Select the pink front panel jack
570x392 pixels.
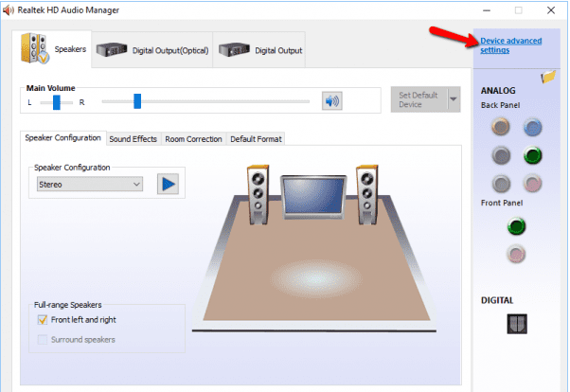tap(516, 254)
